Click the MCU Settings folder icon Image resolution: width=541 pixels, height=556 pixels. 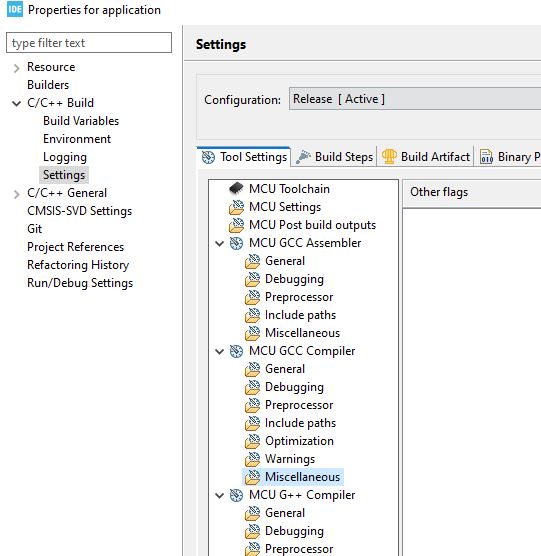pyautogui.click(x=236, y=207)
